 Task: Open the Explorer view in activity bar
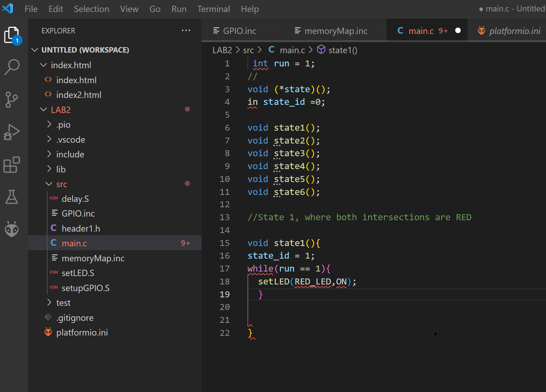(12, 35)
